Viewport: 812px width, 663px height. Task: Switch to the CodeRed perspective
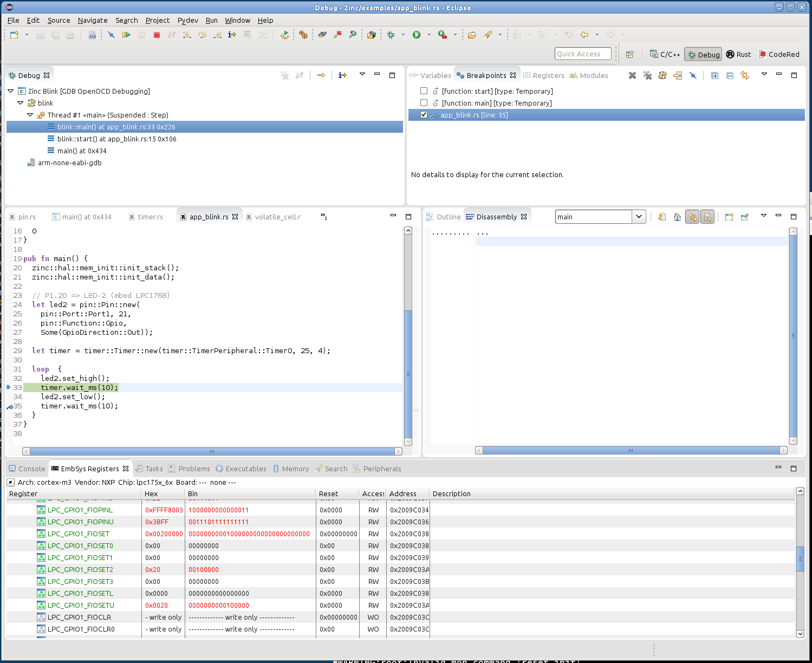[779, 54]
